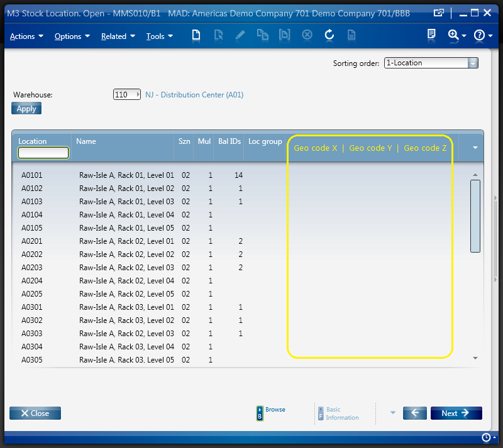Image resolution: width=503 pixels, height=448 pixels.
Task: Click the Location filter input field
Action: (43, 153)
